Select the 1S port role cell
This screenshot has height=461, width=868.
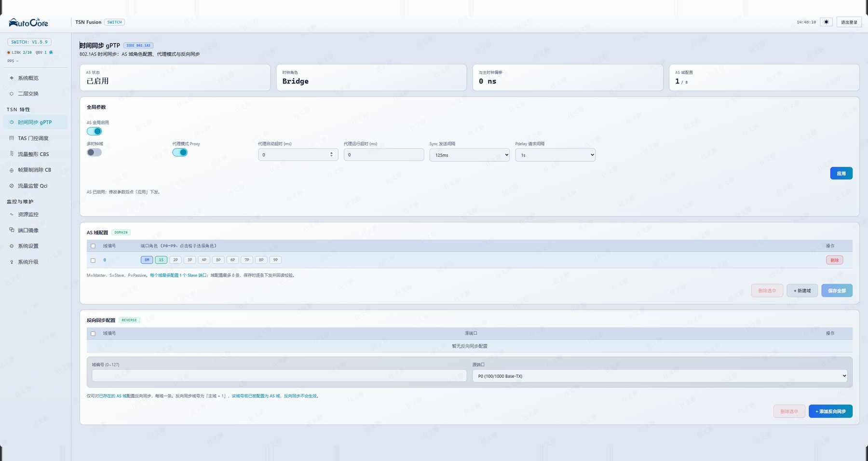161,260
